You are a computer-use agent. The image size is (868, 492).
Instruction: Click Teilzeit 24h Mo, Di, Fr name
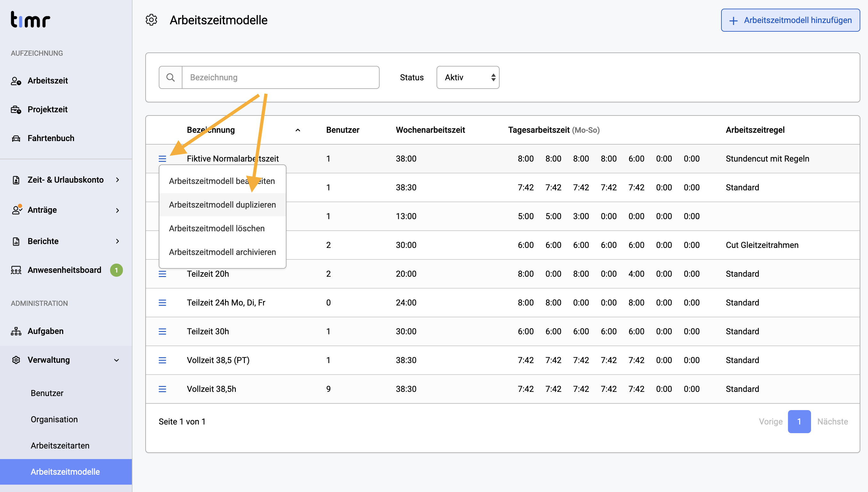coord(226,302)
